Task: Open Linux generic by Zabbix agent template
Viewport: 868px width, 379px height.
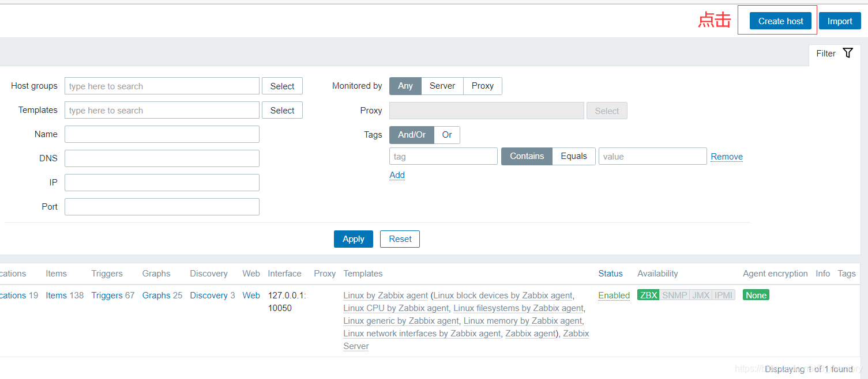Action: (x=401, y=321)
